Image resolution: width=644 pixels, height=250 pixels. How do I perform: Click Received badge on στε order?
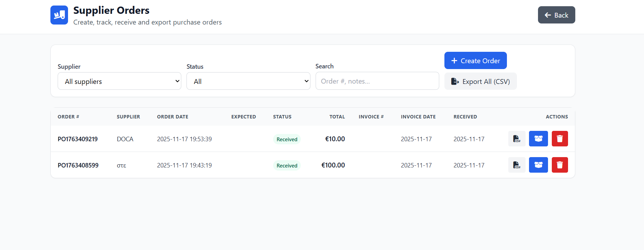click(287, 165)
